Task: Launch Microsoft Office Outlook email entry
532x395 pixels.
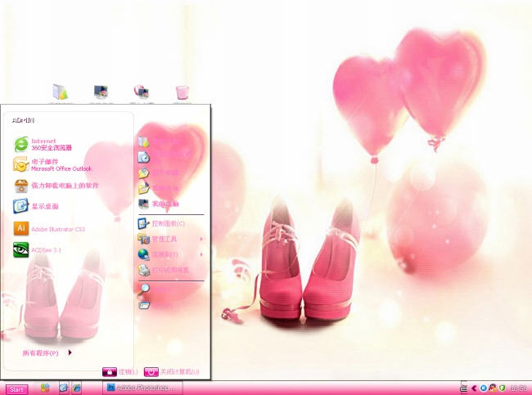Action: 52,164
